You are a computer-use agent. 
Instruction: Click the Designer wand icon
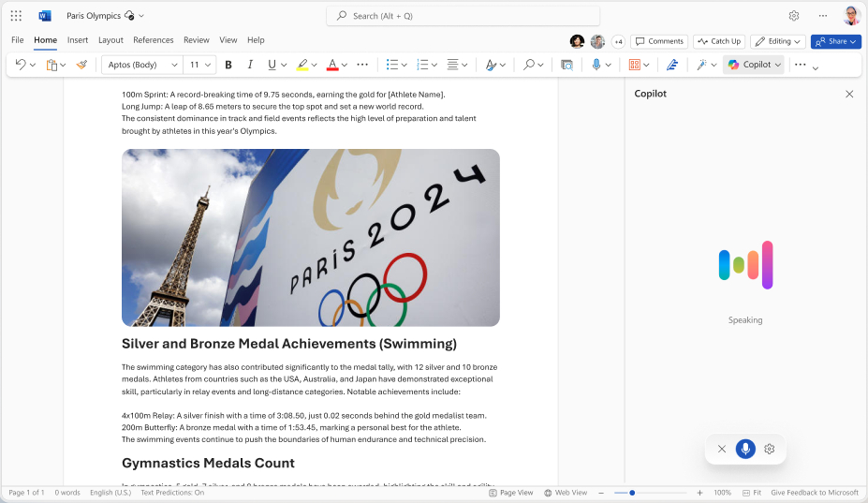tap(701, 65)
